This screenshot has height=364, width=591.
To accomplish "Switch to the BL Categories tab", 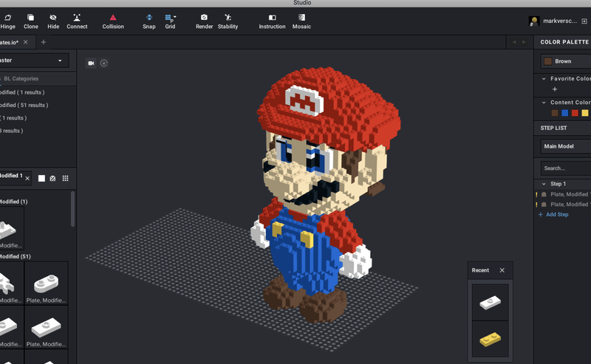I will click(21, 78).
